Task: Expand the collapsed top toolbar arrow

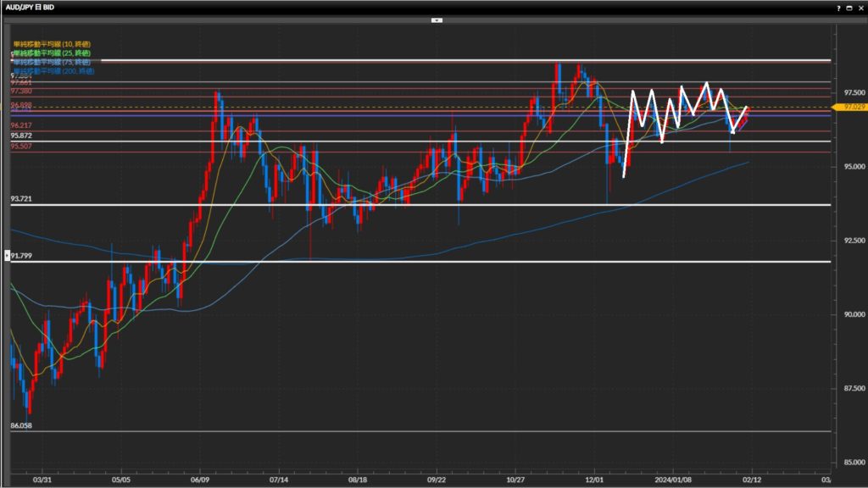Action: coord(437,19)
